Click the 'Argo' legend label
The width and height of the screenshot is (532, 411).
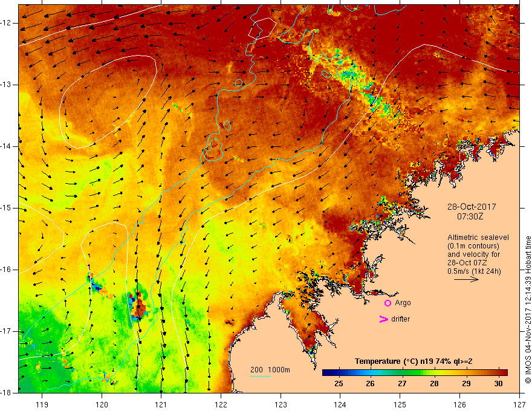tap(403, 303)
